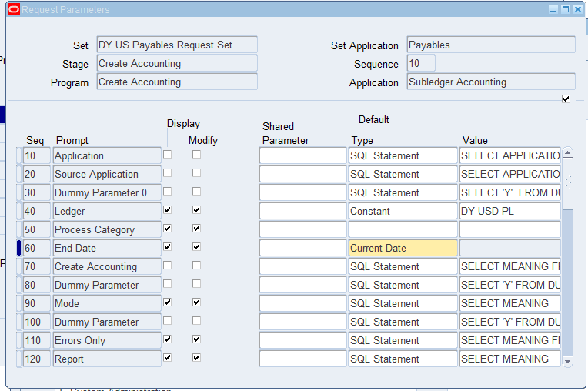
Task: Check Display for Create Accounting parameter row
Action: 167,265
